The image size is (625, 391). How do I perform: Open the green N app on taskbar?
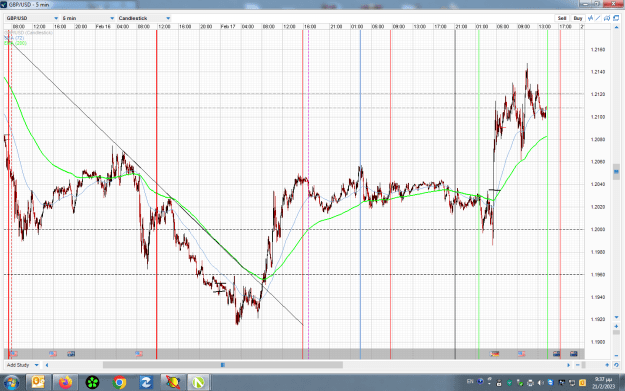click(x=199, y=383)
